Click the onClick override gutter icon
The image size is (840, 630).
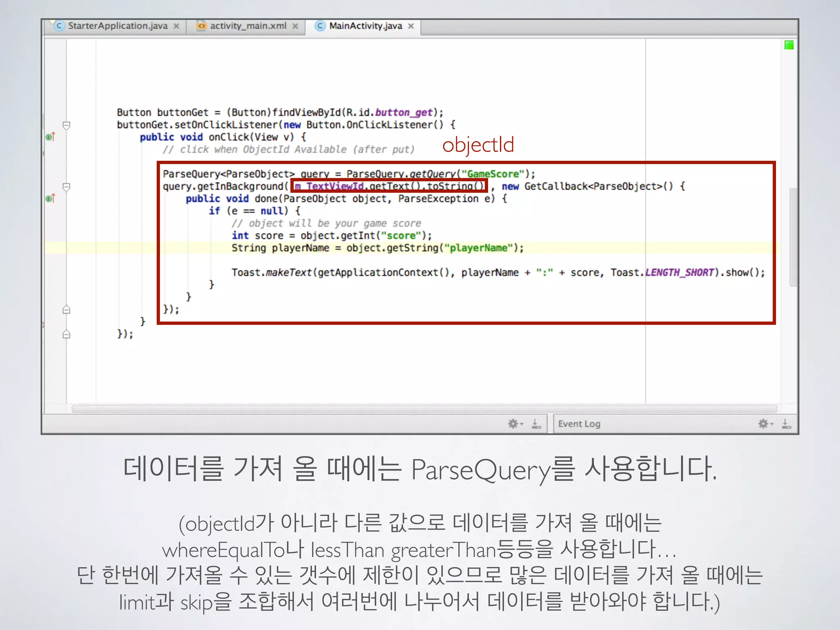point(50,137)
